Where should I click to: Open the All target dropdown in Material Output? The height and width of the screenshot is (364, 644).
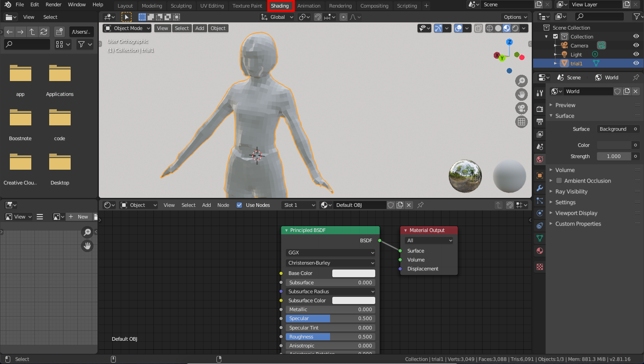pos(429,240)
